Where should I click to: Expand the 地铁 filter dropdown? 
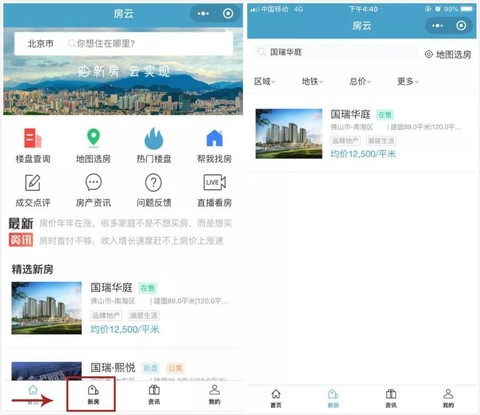312,81
